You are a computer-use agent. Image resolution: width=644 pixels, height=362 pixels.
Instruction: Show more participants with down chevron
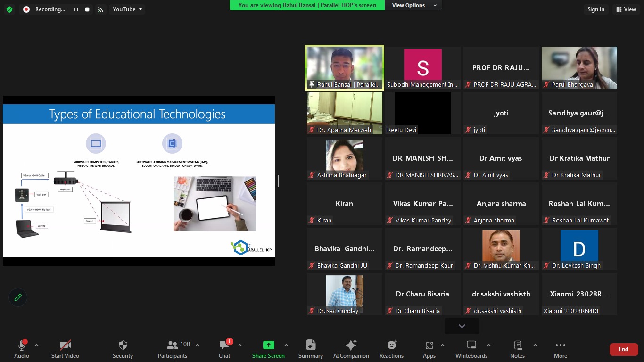pyautogui.click(x=462, y=326)
